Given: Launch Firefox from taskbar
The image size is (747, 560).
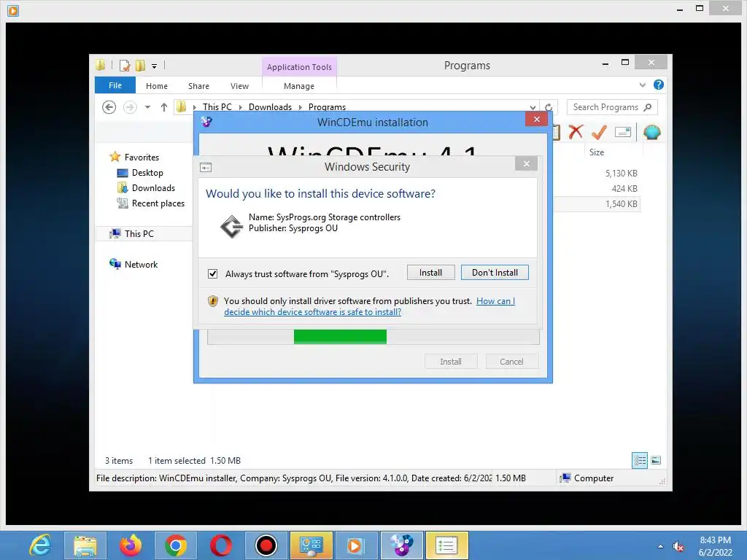Looking at the screenshot, I should tap(131, 545).
